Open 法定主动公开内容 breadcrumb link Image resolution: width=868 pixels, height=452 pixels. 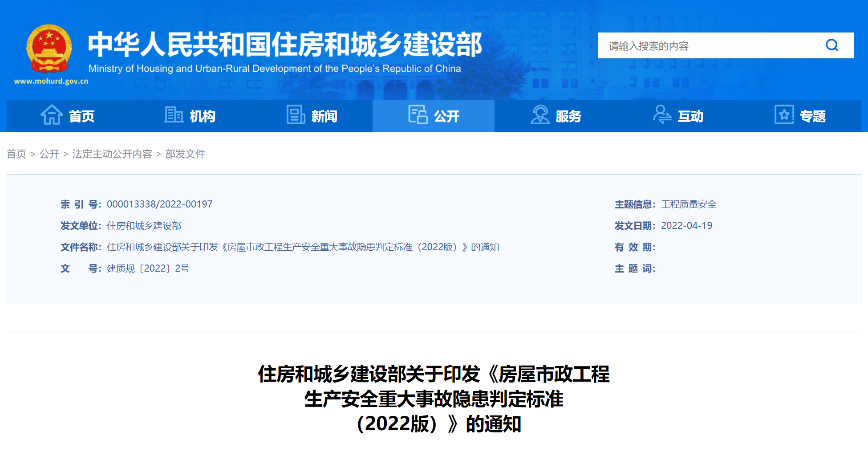[x=112, y=154]
